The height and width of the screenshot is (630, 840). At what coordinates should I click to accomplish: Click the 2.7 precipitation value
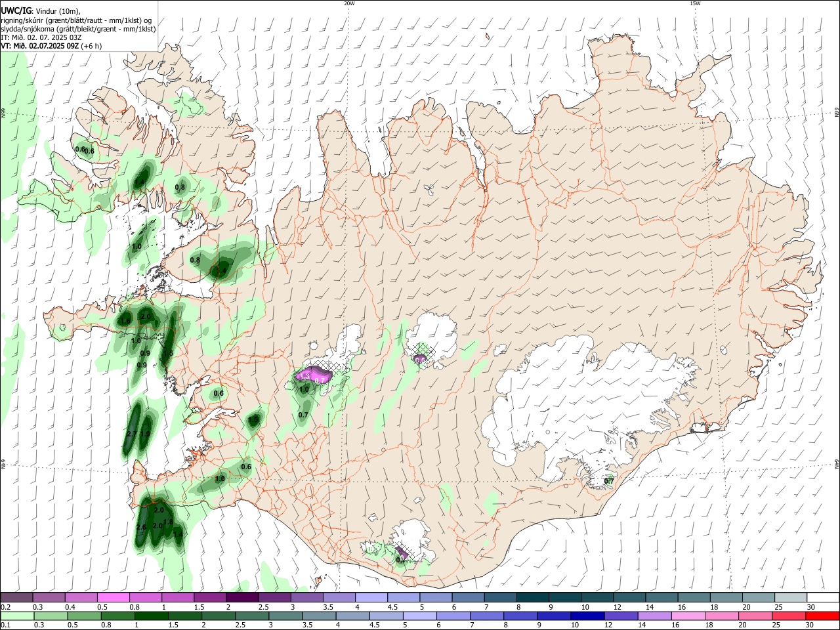131,434
